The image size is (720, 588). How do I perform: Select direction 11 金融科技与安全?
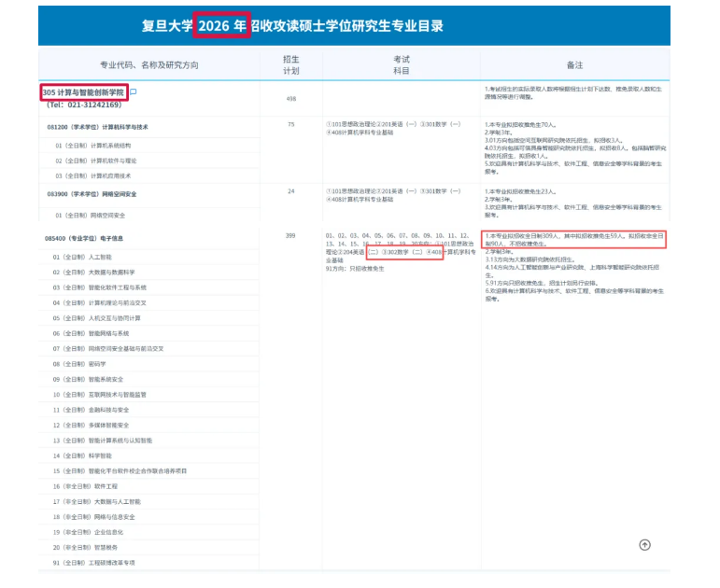[91, 410]
